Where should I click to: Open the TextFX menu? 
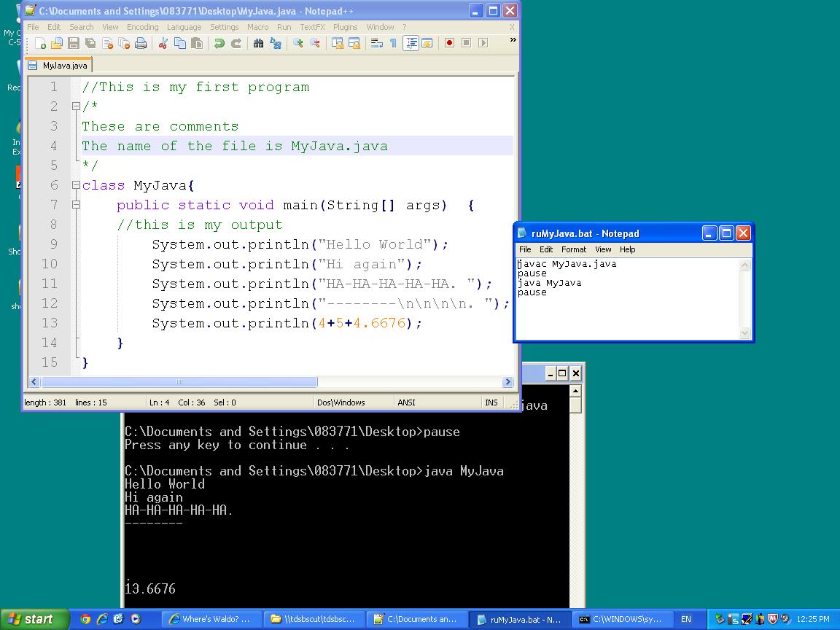pyautogui.click(x=312, y=27)
